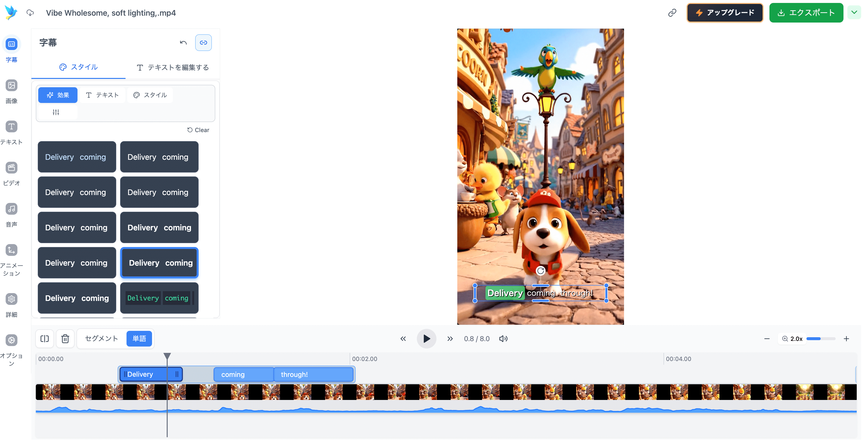Skip forward with the double chevron
The height and width of the screenshot is (447, 868).
[450, 338]
